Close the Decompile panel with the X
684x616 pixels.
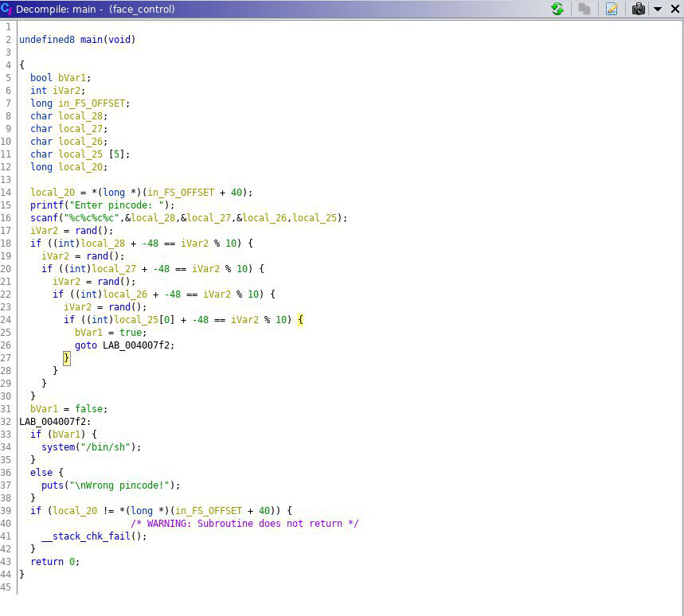click(674, 9)
